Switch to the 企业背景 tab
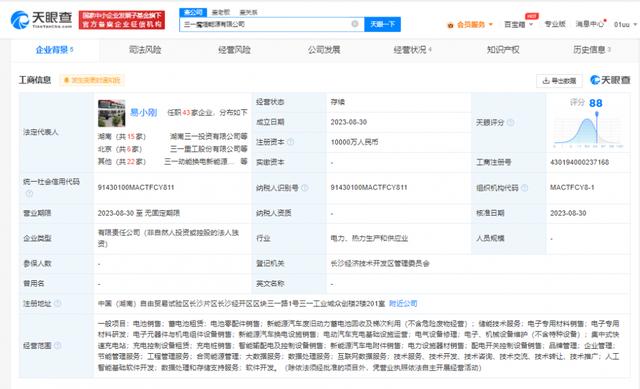Viewport: 640px width, 389px height. [x=54, y=50]
